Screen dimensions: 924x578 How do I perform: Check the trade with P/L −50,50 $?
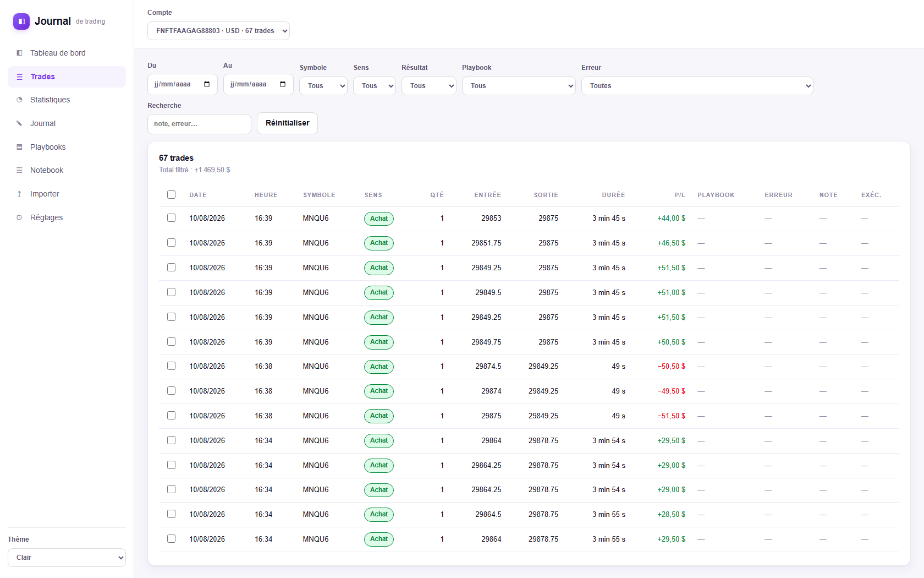tap(171, 366)
